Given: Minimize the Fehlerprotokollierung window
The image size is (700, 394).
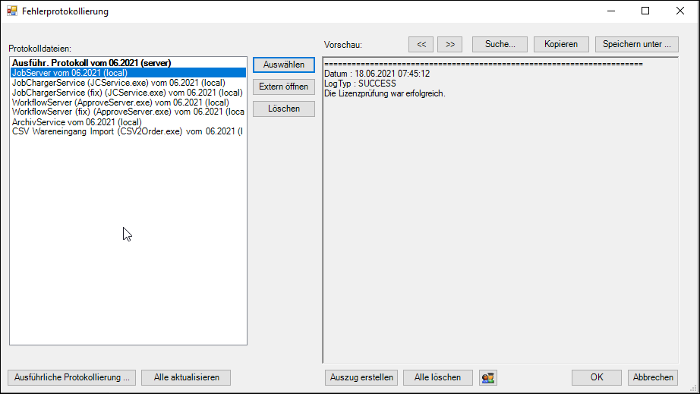Looking at the screenshot, I should [611, 11].
